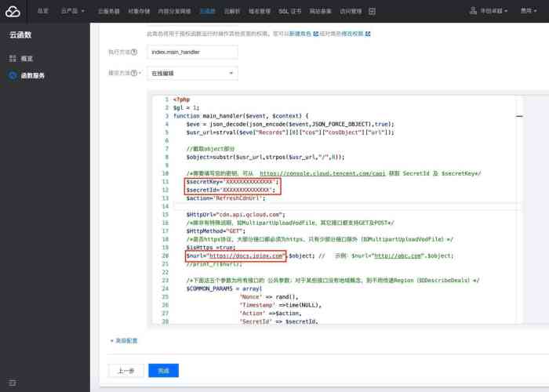
Task: Open the 在线编辑 submit method dropdown
Action: pos(192,73)
